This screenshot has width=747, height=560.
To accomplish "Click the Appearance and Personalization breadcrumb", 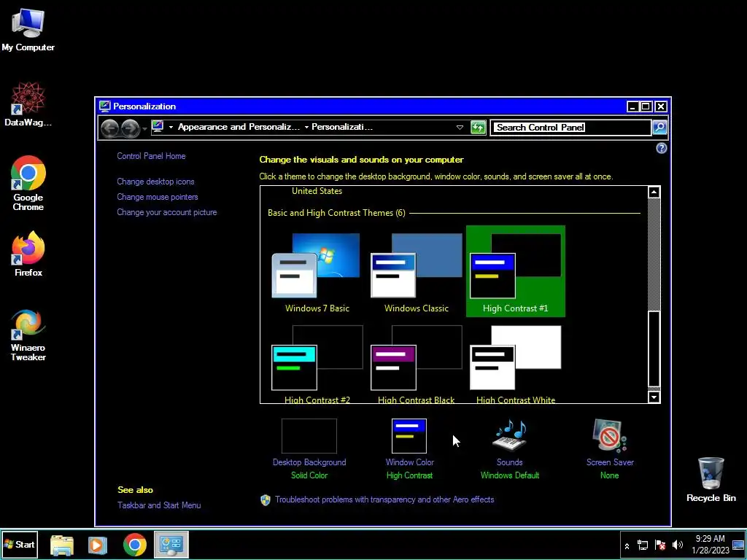I will pos(239,127).
